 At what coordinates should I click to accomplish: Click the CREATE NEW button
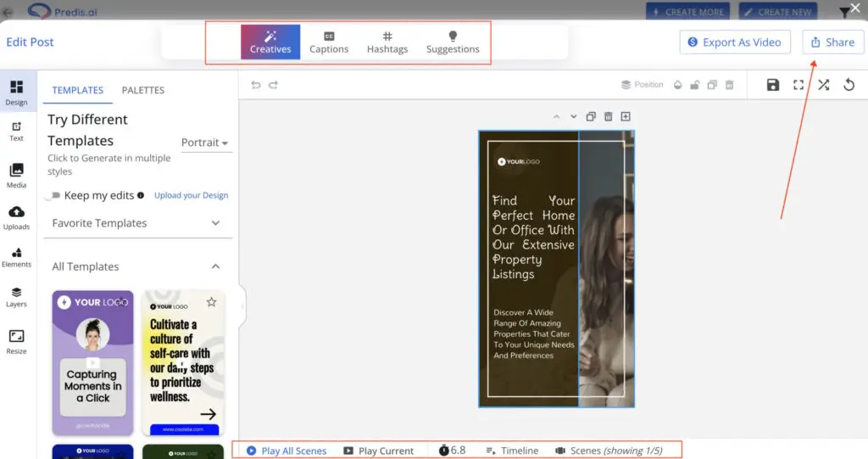click(778, 12)
